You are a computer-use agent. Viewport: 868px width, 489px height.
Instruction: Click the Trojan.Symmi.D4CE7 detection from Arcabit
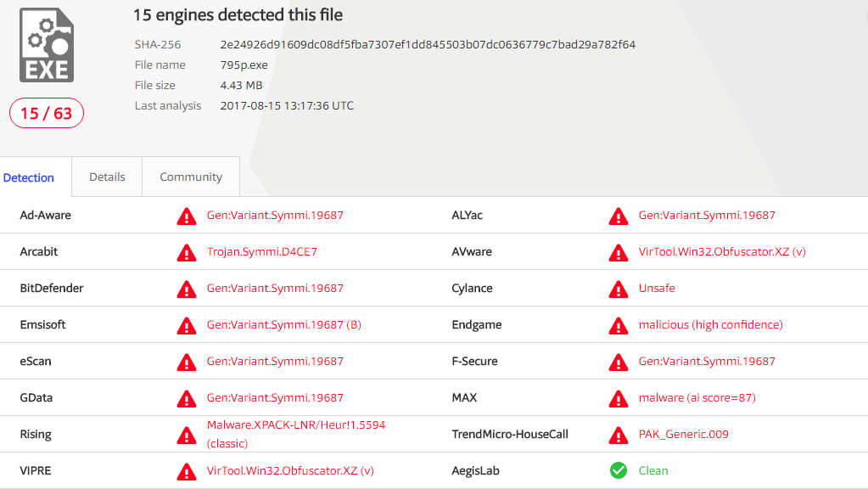pyautogui.click(x=266, y=252)
